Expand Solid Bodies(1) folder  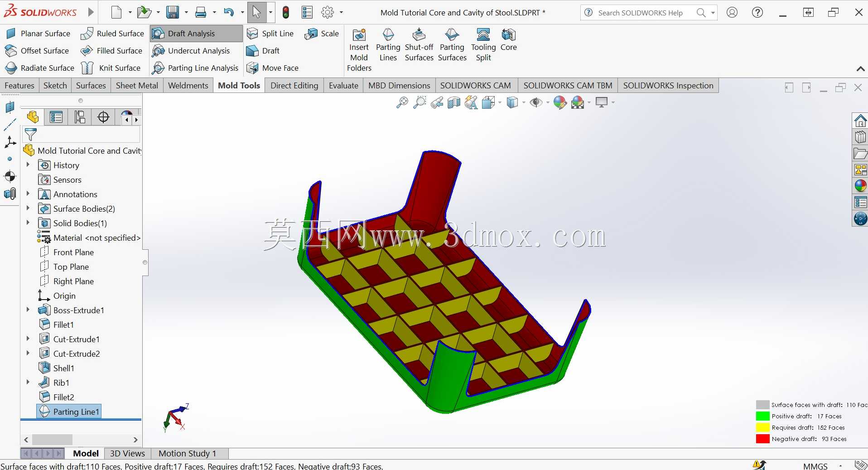[x=28, y=223]
